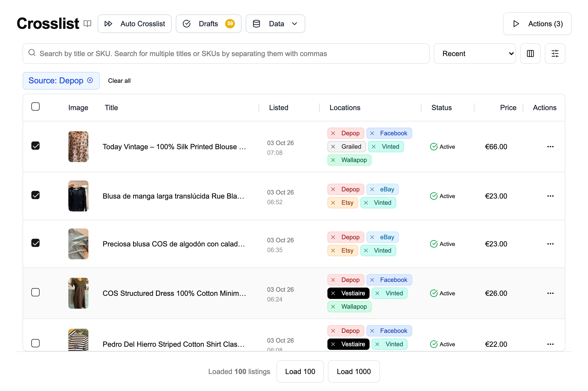This screenshot has height=391, width=588.
Task: Click the columns layout icon
Action: 530,54
